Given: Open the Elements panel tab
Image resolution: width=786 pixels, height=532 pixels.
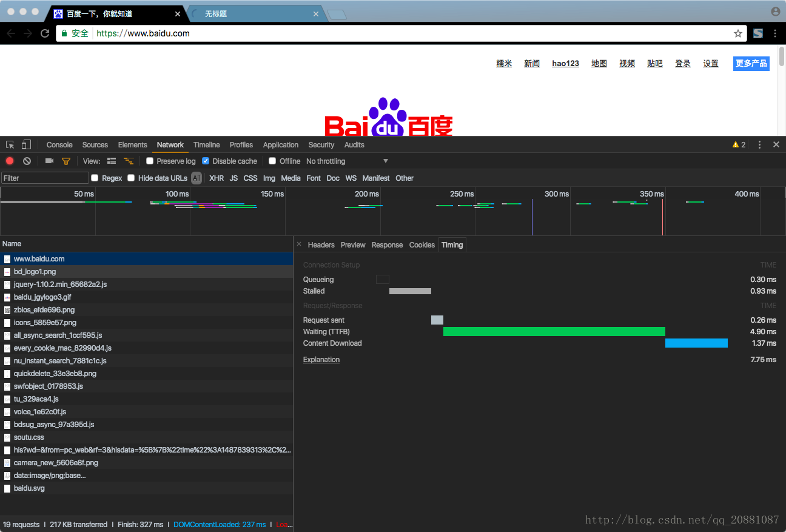Looking at the screenshot, I should (x=133, y=144).
